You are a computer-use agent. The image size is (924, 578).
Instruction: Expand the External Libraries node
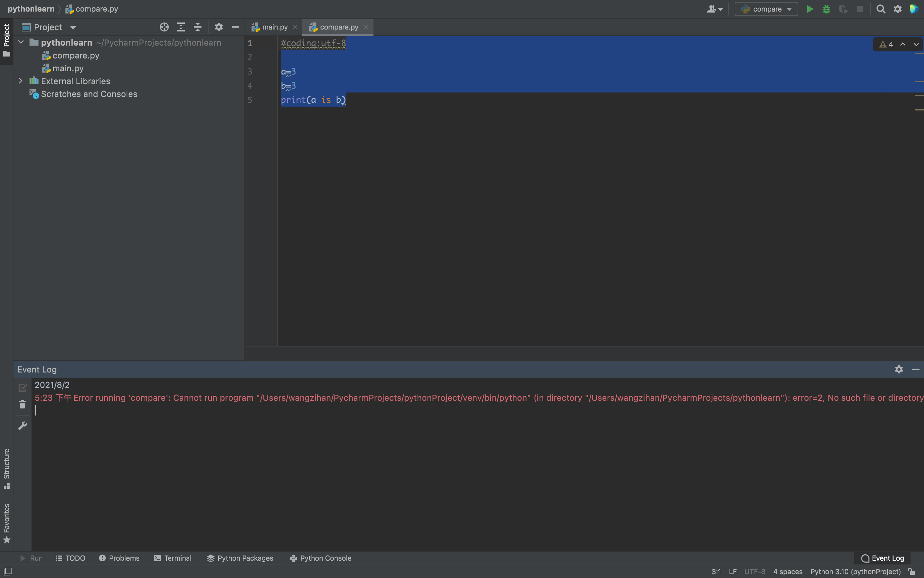[21, 81]
